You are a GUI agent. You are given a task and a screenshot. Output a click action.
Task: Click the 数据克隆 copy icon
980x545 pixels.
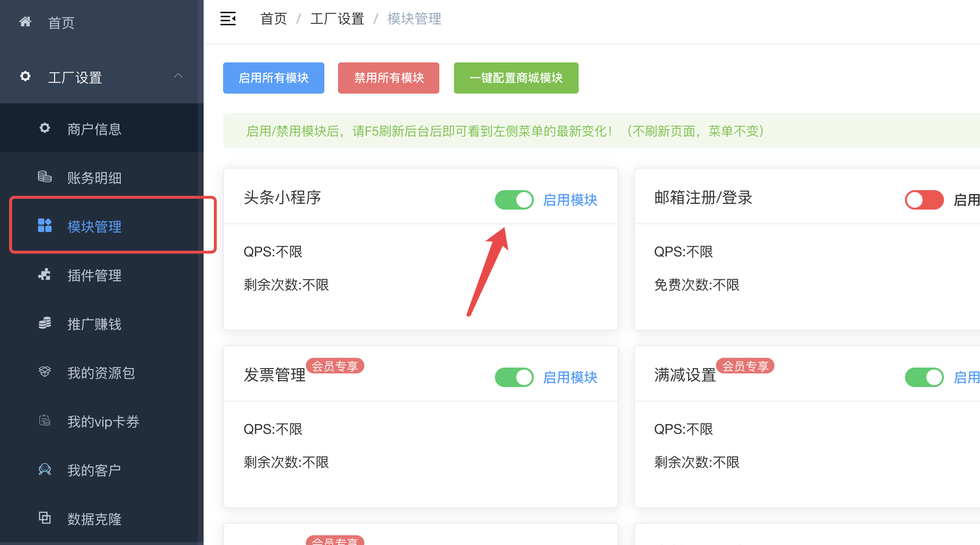(x=45, y=518)
